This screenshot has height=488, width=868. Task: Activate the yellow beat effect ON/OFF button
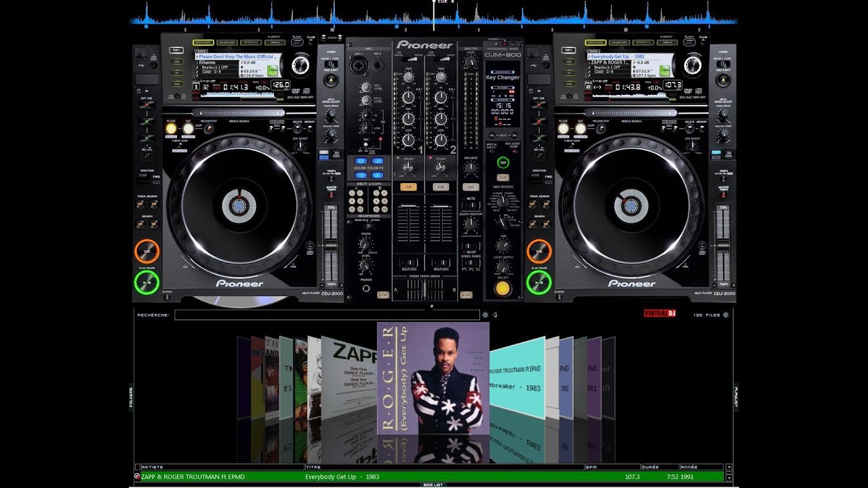(x=502, y=288)
